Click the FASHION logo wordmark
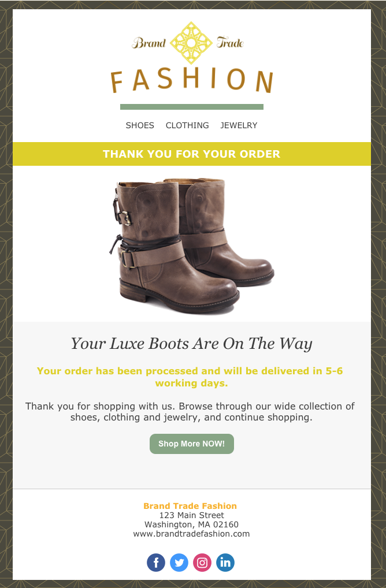Viewport: 386px width, 588px height. coord(192,80)
